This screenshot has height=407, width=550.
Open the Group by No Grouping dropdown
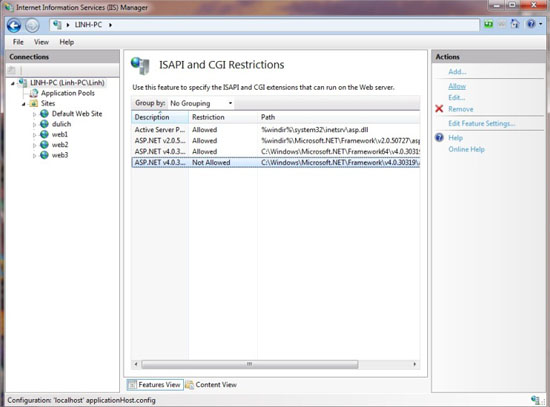pyautogui.click(x=201, y=103)
